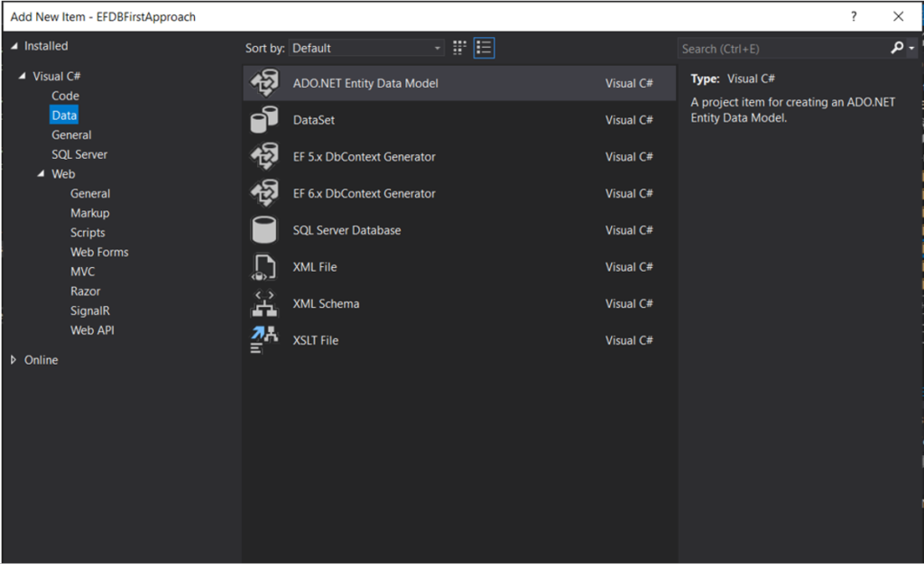Switch to small icons view
The height and width of the screenshot is (564, 924).
coord(459,48)
